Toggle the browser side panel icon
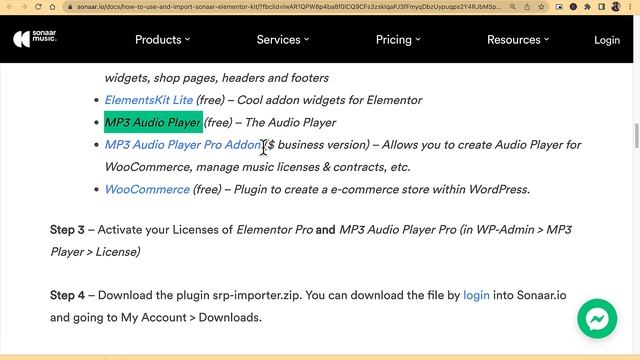640x360 pixels. pyautogui.click(x=602, y=7)
